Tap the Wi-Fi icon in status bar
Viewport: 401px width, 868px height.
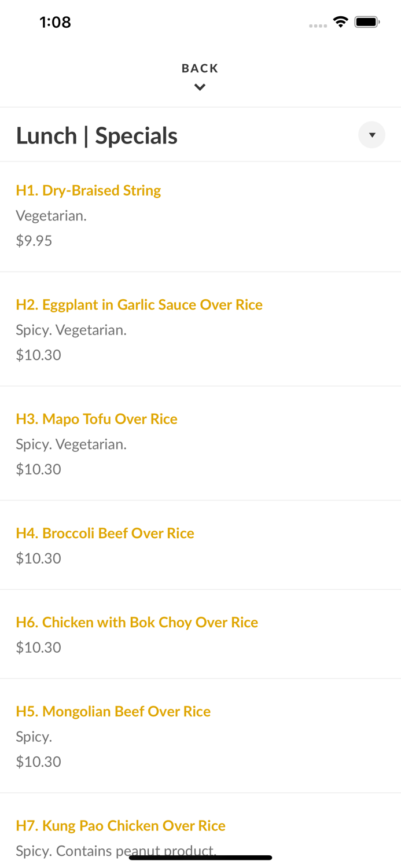click(x=340, y=22)
